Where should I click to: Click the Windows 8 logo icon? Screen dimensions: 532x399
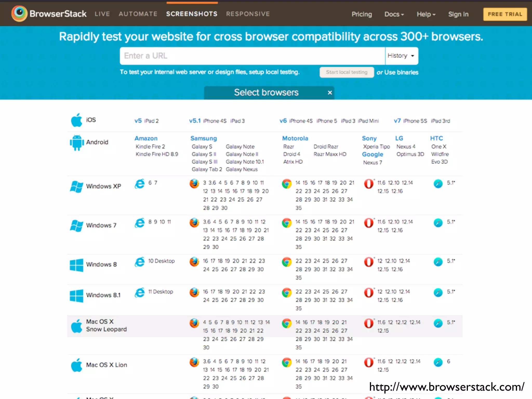(x=76, y=265)
